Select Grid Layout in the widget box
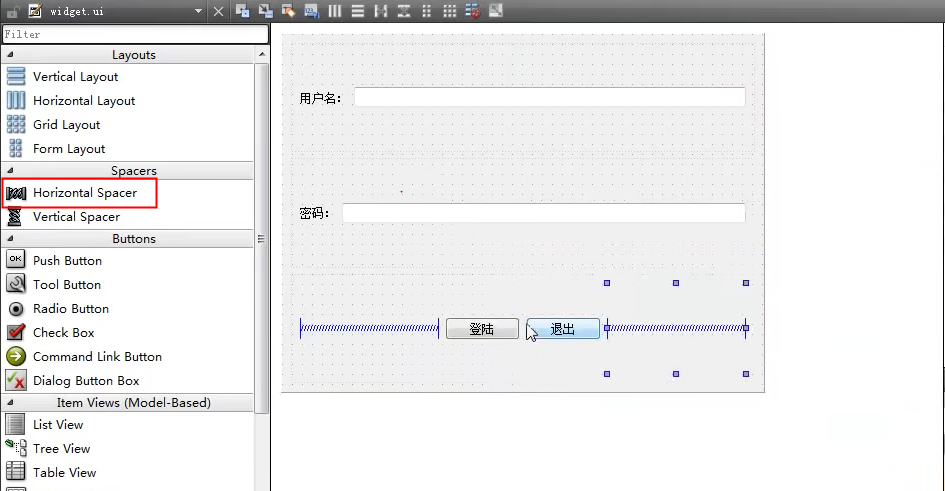 click(x=128, y=125)
